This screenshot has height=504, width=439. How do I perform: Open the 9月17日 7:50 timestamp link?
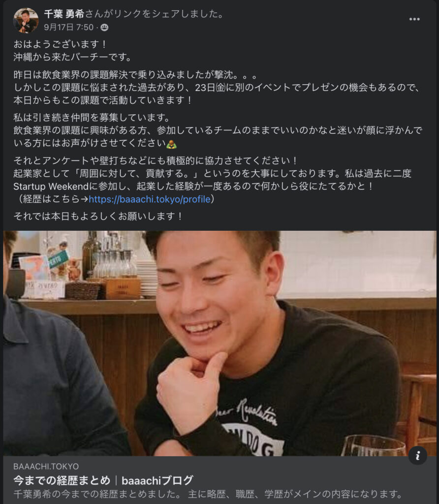click(x=69, y=28)
